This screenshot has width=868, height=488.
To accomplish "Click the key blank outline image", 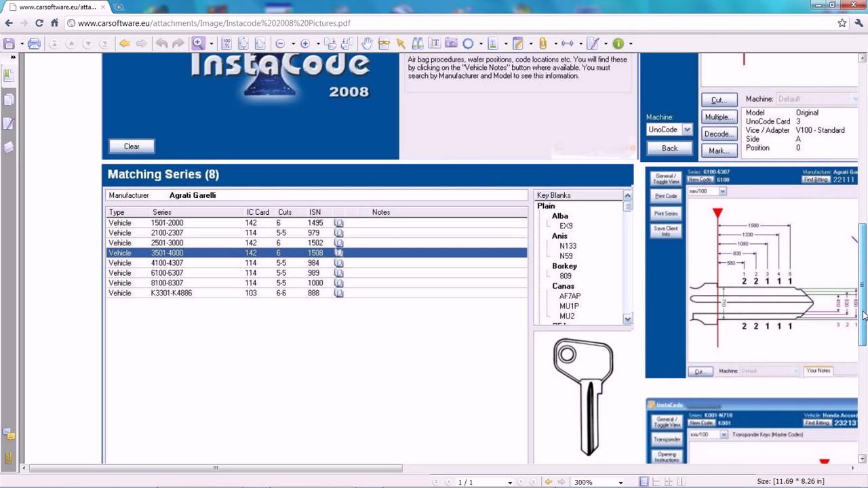I will point(583,397).
